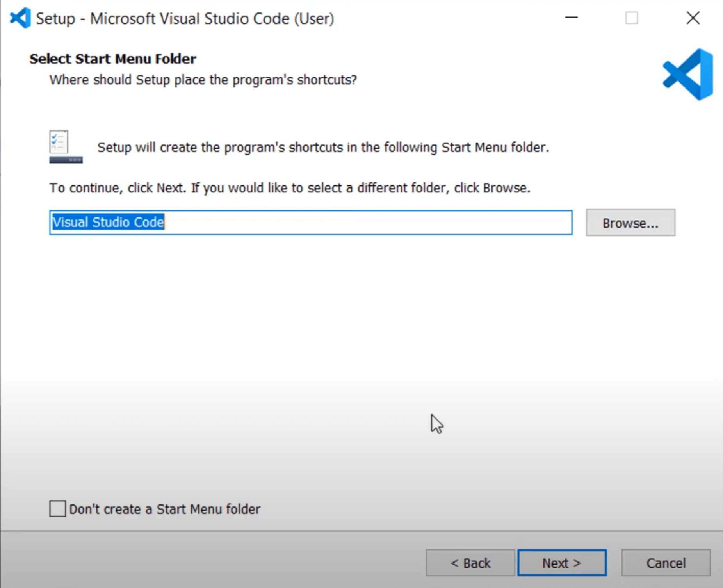Minimize the Setup window
Screen dimensions: 723x588
(x=571, y=18)
